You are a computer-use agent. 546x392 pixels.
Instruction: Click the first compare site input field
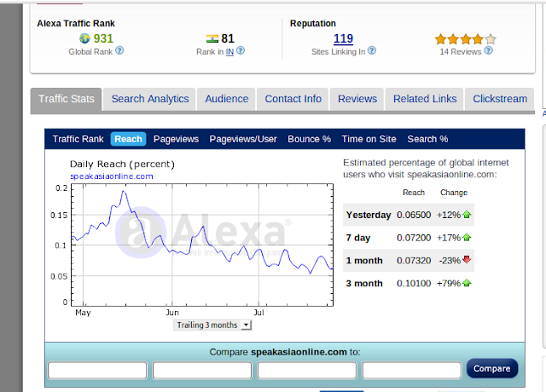coord(97,370)
